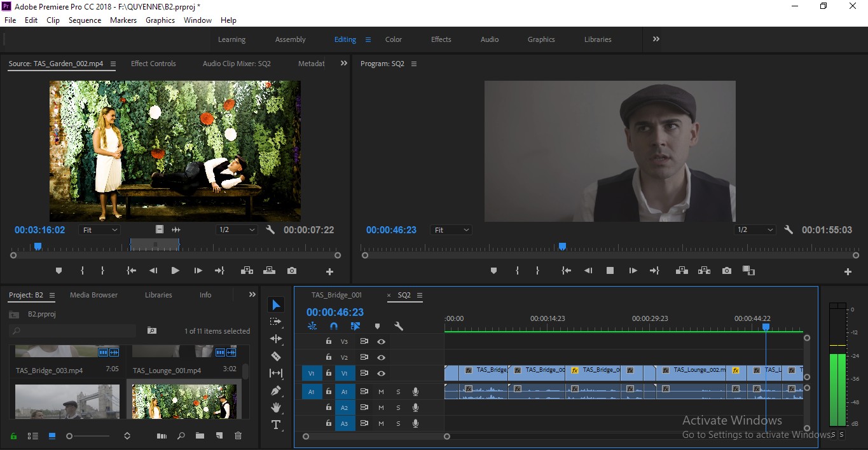
Task: Show hidden Source panel tabs chevron
Action: point(344,64)
